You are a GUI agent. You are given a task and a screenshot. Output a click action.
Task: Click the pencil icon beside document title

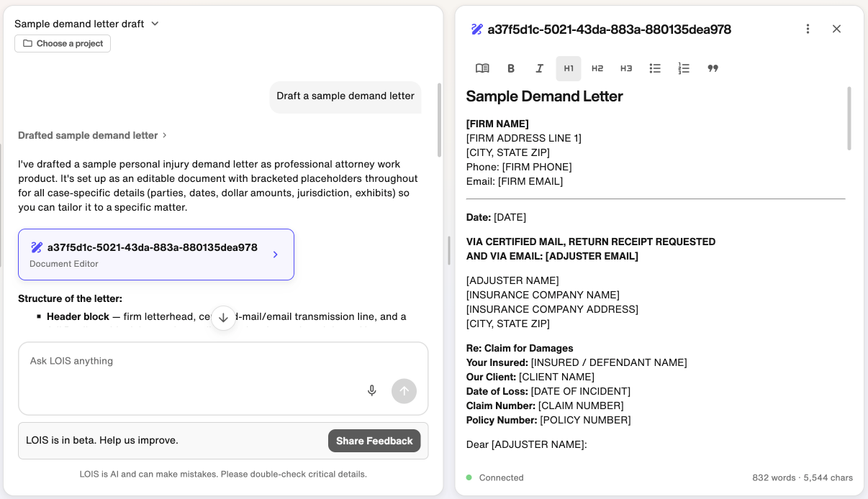(x=476, y=29)
